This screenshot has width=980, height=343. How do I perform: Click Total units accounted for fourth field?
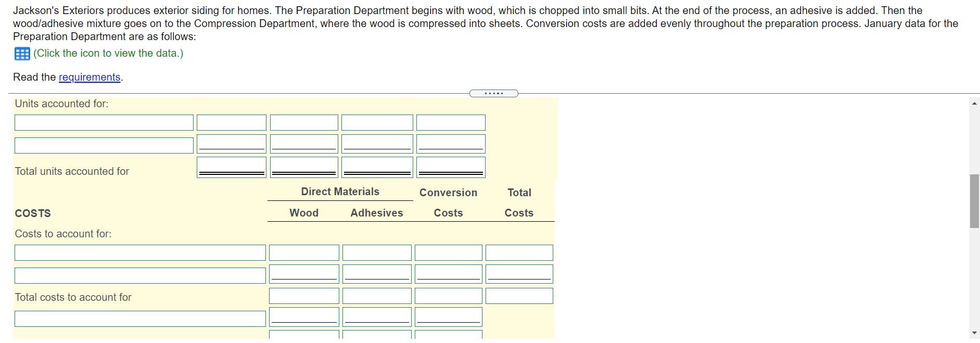[x=451, y=167]
